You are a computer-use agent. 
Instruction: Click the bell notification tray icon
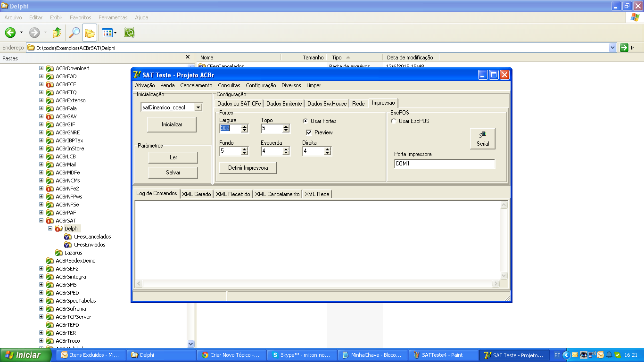[609, 355]
